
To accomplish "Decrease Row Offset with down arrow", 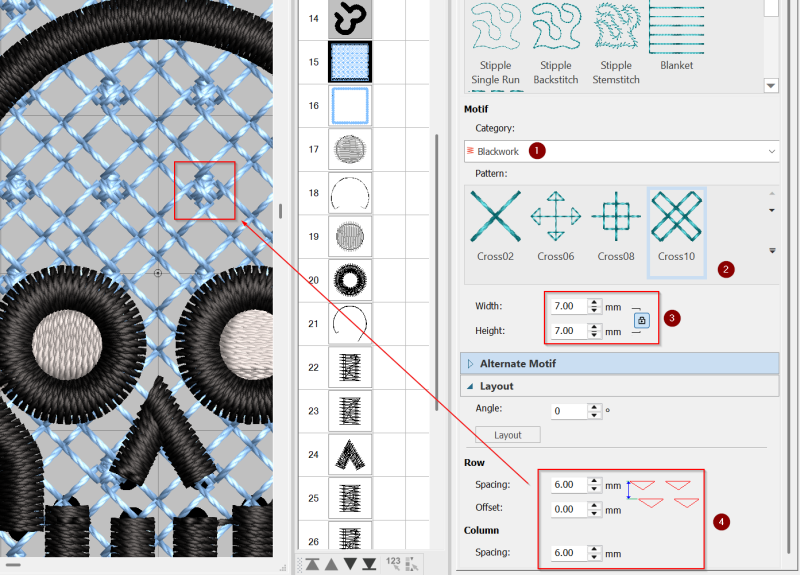I will pyautogui.click(x=594, y=513).
